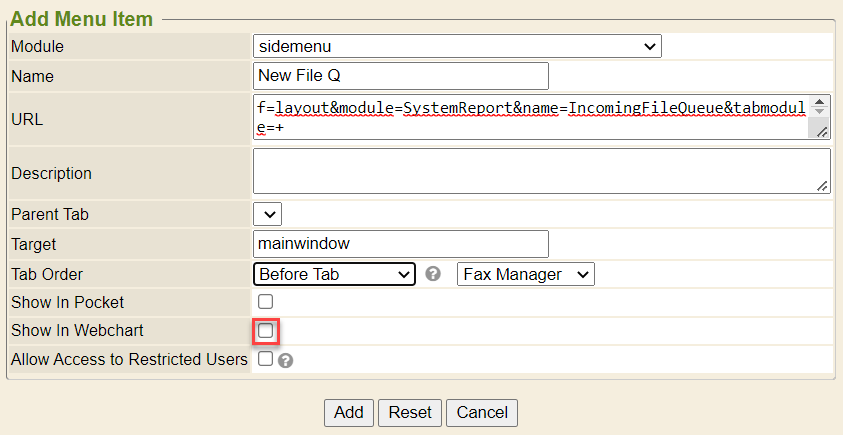Image resolution: width=843 pixels, height=435 pixels.
Task: Open the Module dropdown showing sidemenu
Action: click(x=457, y=46)
